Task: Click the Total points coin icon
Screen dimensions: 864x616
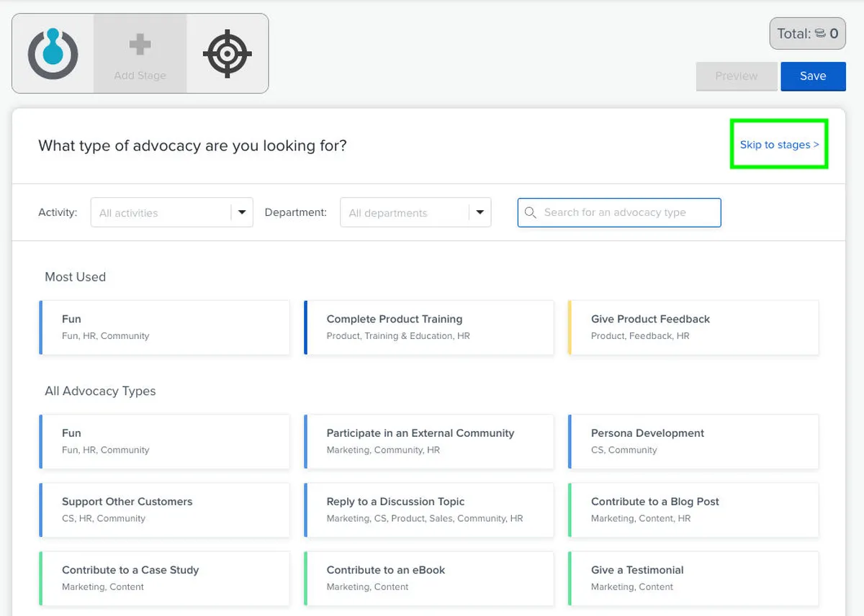Action: coord(821,34)
